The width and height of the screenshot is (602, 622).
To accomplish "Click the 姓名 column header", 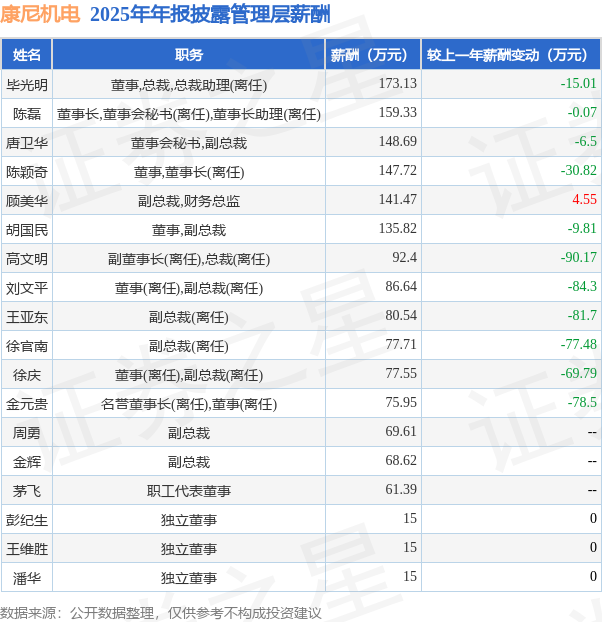I will (x=27, y=55).
